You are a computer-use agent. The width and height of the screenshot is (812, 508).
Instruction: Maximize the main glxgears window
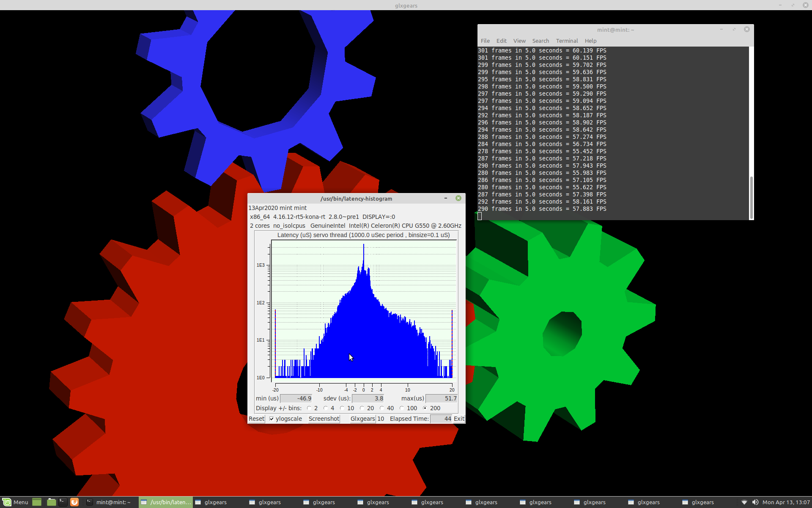pyautogui.click(x=793, y=5)
